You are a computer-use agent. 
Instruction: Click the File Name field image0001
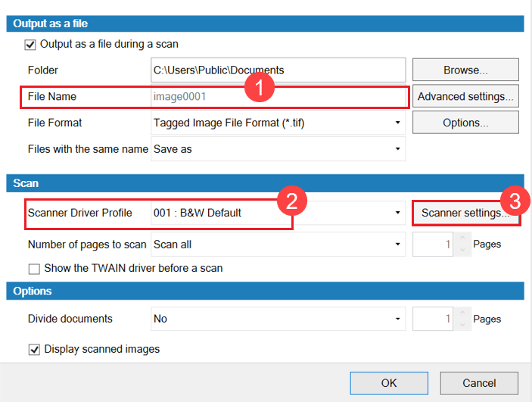point(278,96)
